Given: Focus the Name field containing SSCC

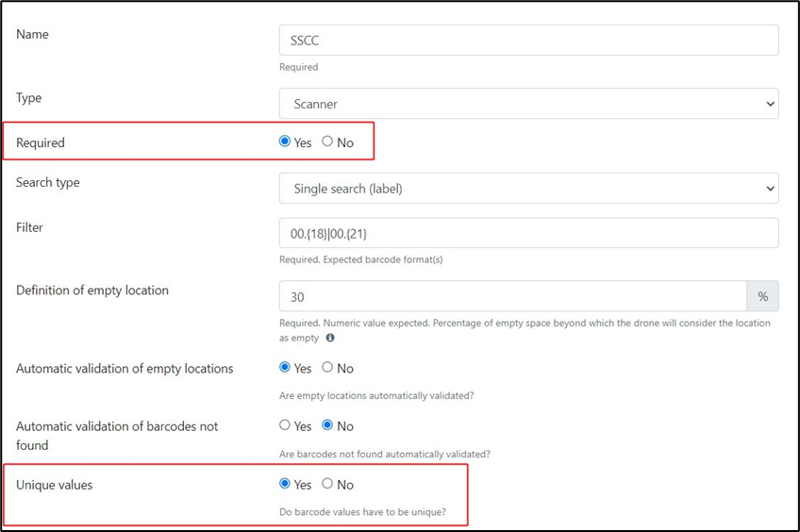Looking at the screenshot, I should [x=528, y=41].
